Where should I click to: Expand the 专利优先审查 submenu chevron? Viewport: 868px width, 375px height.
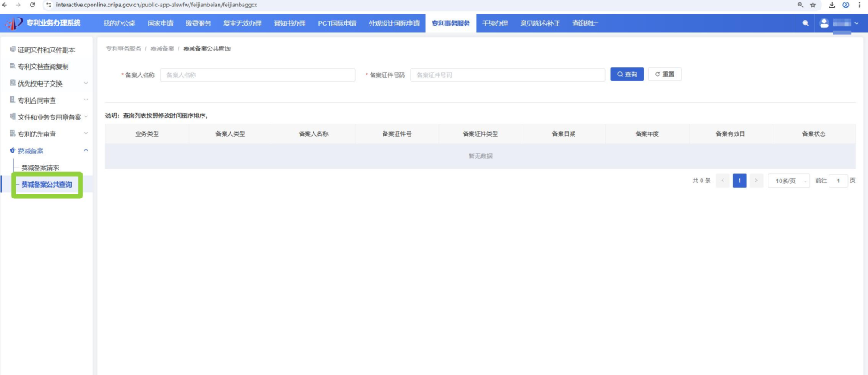pyautogui.click(x=86, y=133)
